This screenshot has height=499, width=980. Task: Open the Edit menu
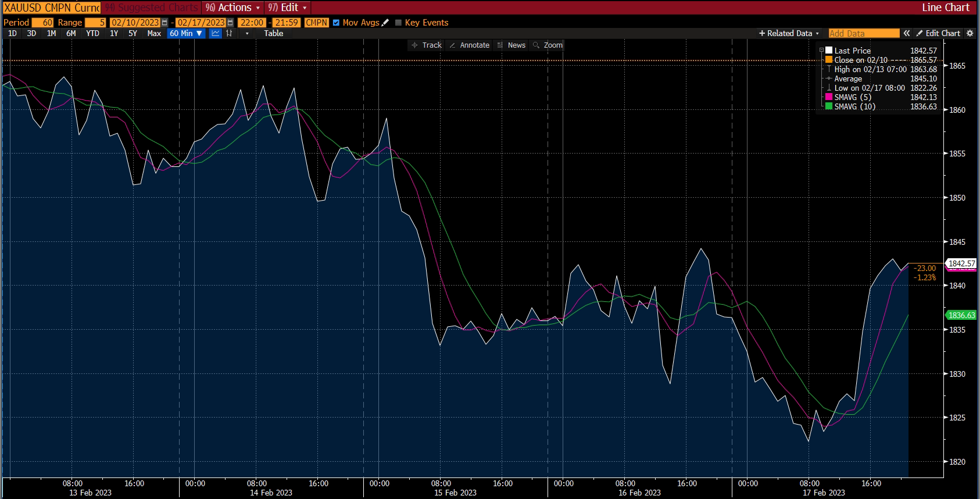coord(288,8)
